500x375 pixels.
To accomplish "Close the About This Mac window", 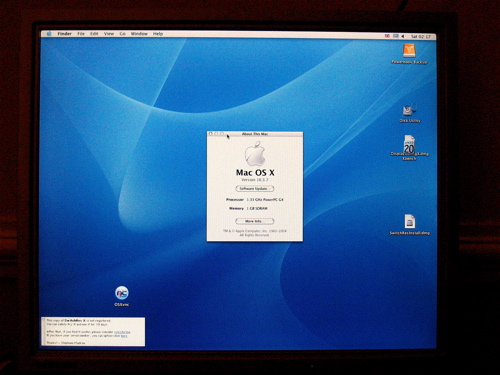I will [210, 134].
